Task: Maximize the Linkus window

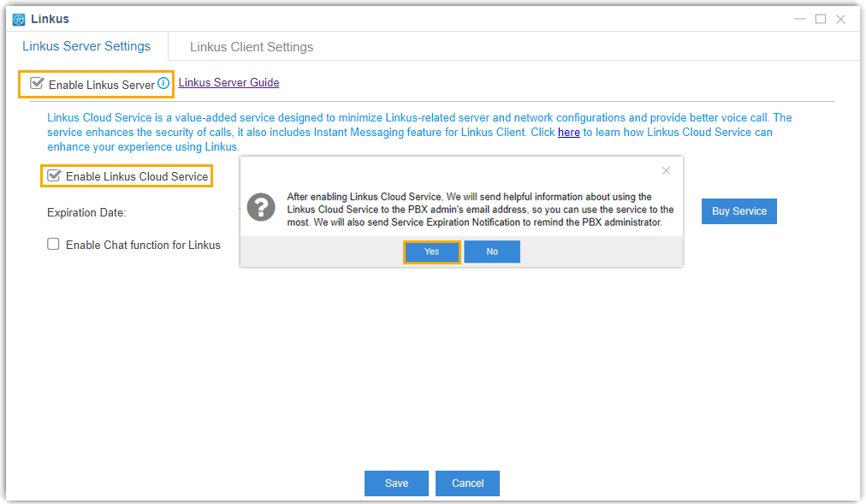Action: [820, 19]
